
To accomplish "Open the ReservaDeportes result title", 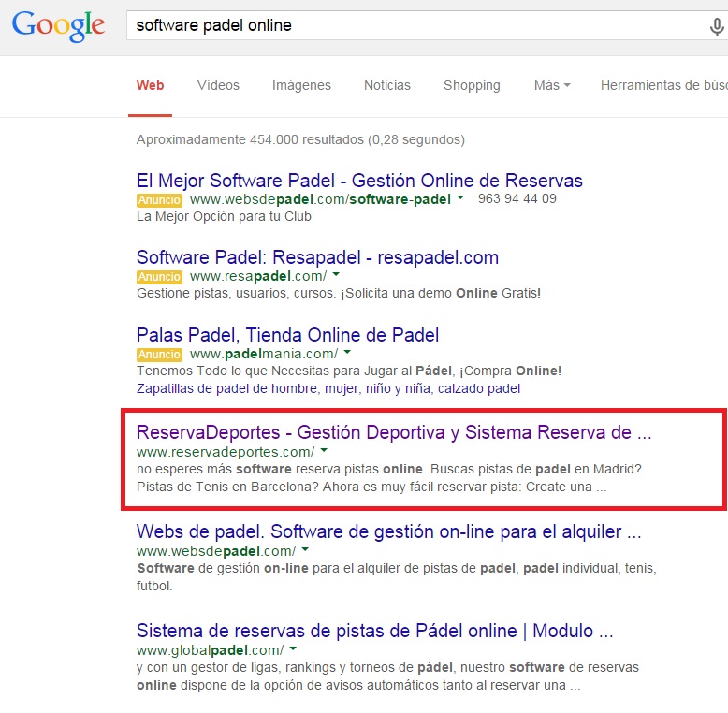I will point(394,432).
